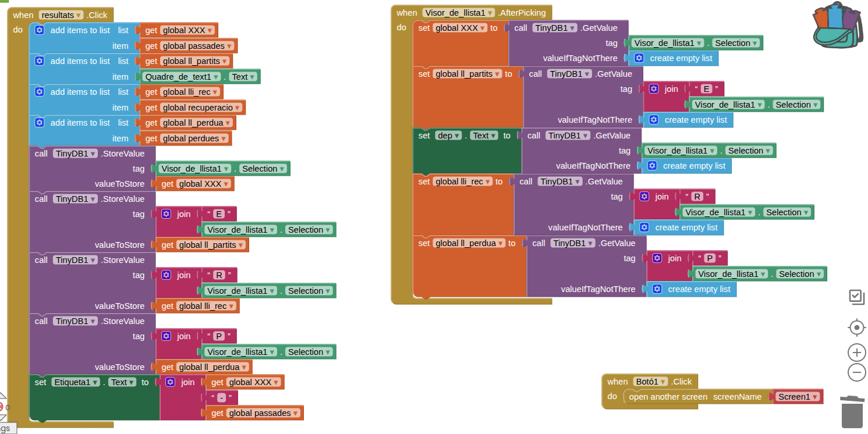Open Quadre_de_text1 component dropdown

pyautogui.click(x=216, y=77)
